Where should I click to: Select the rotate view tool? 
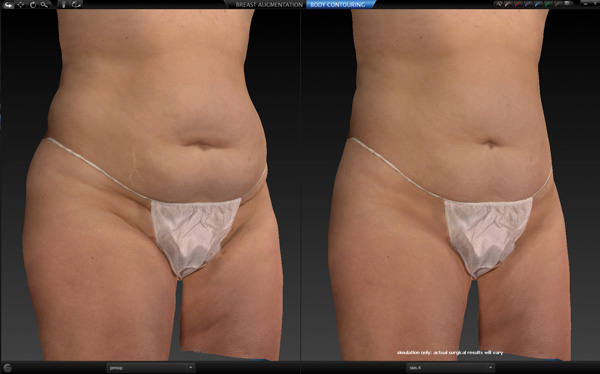[x=33, y=5]
